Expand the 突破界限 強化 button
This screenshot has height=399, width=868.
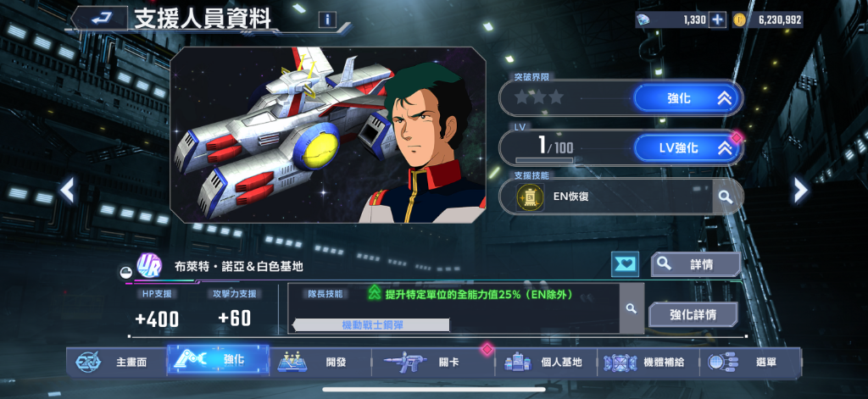click(687, 98)
